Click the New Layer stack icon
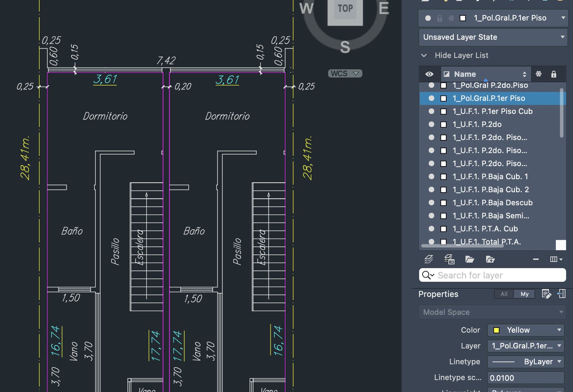Image resolution: width=573 pixels, height=392 pixels. (429, 259)
